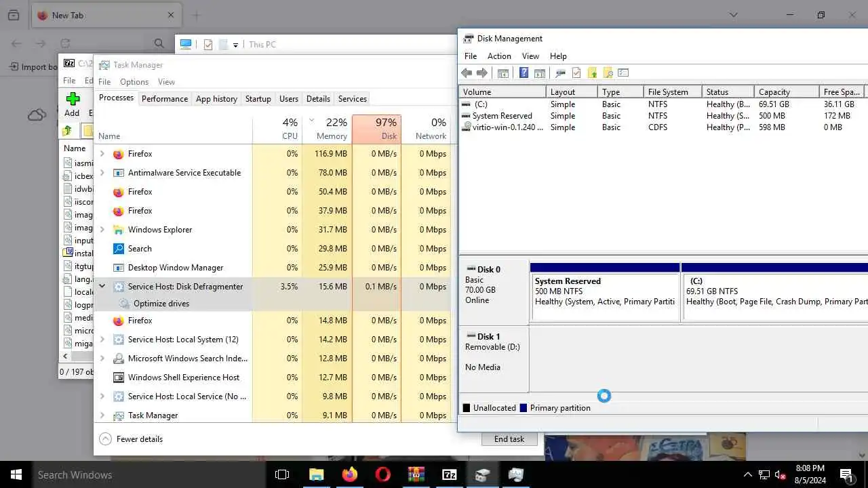The image size is (868, 488).
Task: Expand Service Host: Local System (12)
Action: coord(102,340)
